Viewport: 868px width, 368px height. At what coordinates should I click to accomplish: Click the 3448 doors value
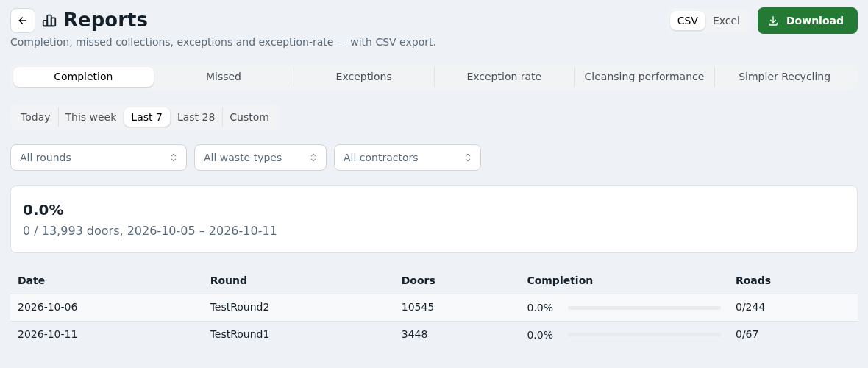414,335
